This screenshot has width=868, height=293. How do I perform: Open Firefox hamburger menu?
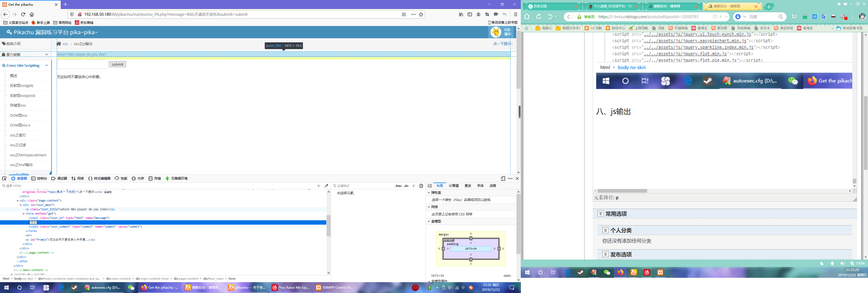(515, 14)
